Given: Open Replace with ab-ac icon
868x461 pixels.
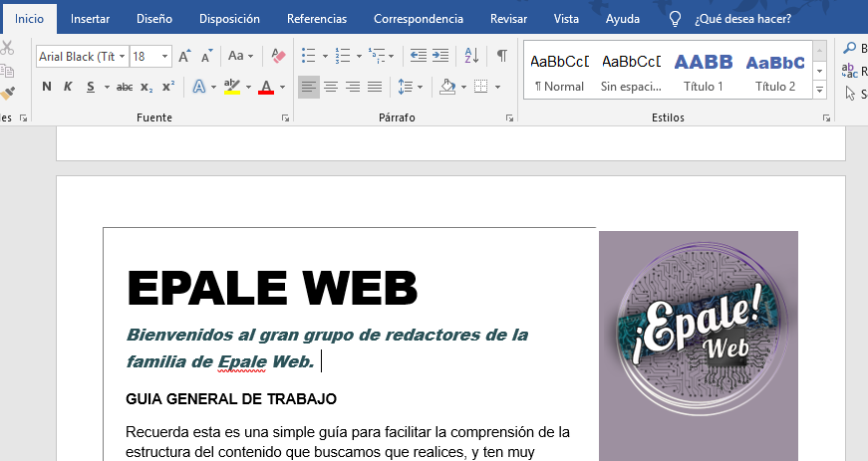Looking at the screenshot, I should [x=849, y=71].
